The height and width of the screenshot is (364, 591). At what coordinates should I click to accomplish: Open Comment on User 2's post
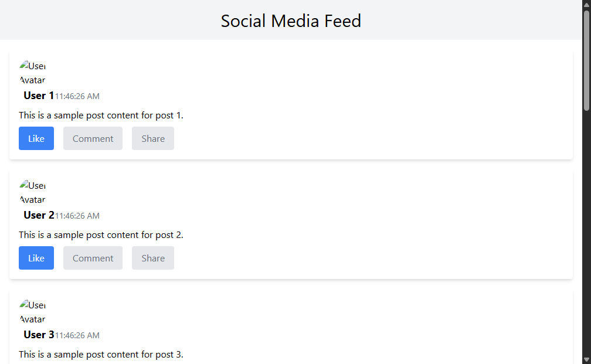[93, 258]
